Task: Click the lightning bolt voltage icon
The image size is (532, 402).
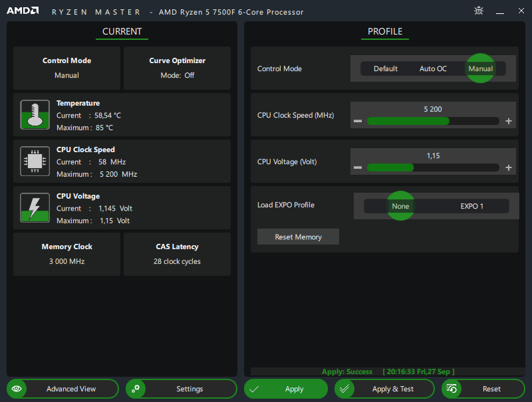Action: point(35,207)
